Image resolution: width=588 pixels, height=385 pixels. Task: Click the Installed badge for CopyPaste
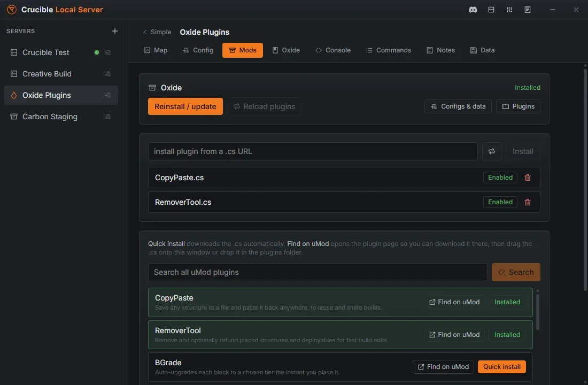pyautogui.click(x=507, y=303)
